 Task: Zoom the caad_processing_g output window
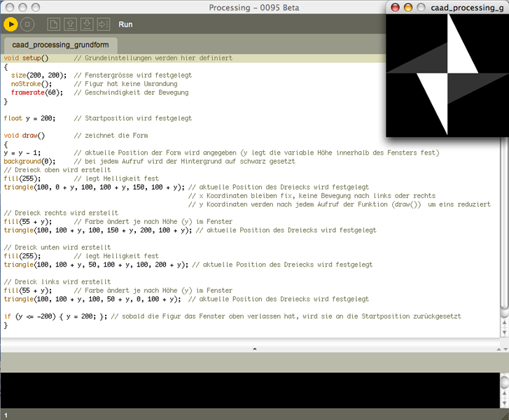tap(421, 8)
